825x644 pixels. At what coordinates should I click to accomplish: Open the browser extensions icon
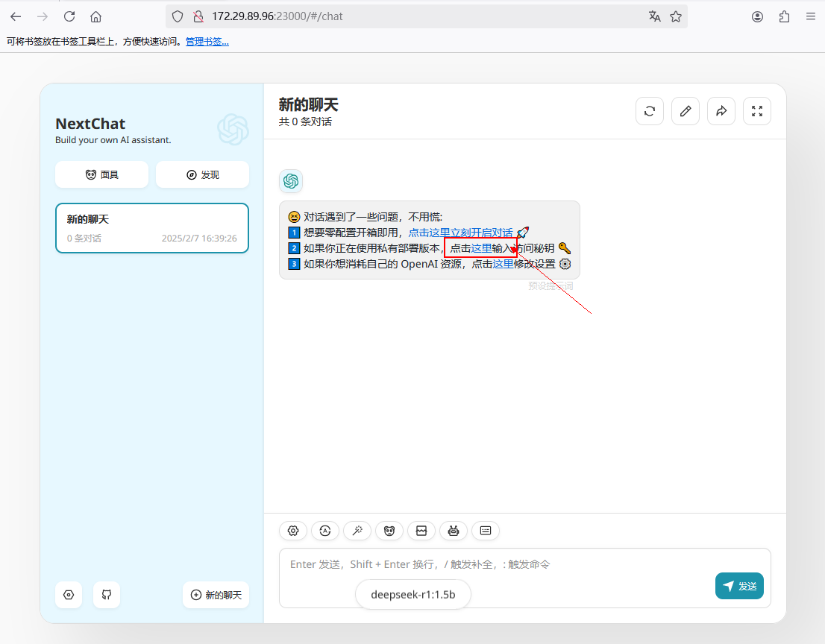pyautogui.click(x=785, y=17)
